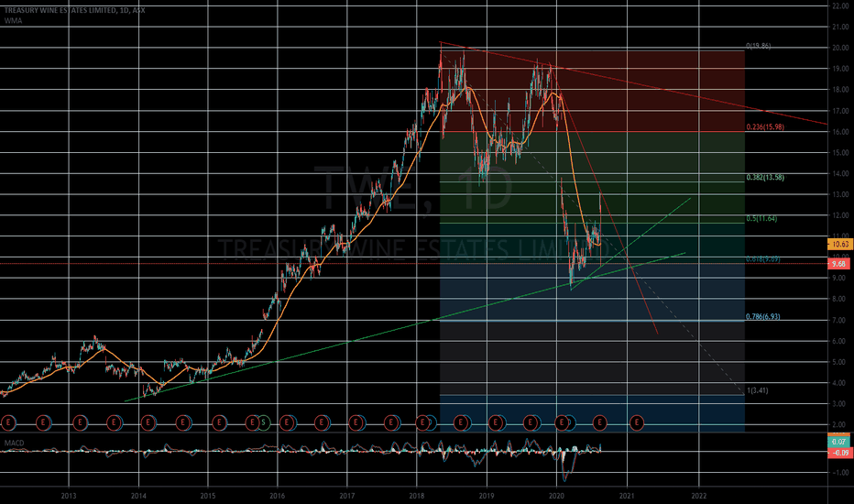Click the 14.00 price axis value
This screenshot has width=854, height=504.
840,174
